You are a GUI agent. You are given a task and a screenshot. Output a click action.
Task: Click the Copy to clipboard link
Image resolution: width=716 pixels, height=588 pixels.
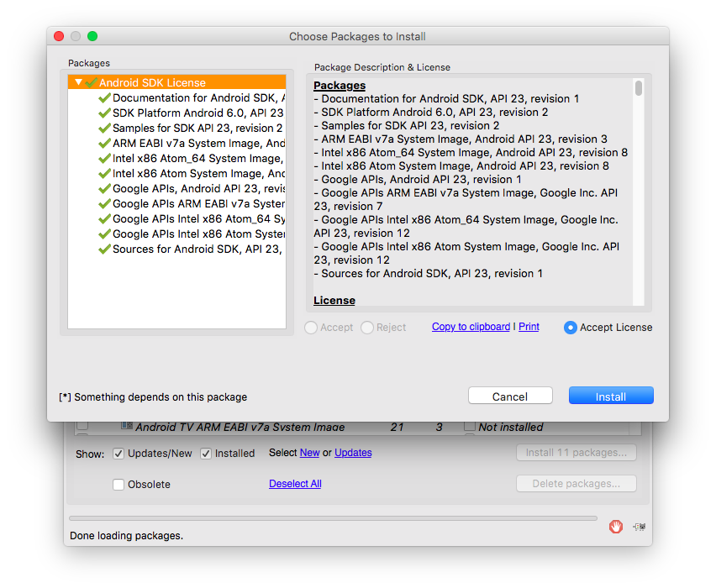click(x=471, y=327)
